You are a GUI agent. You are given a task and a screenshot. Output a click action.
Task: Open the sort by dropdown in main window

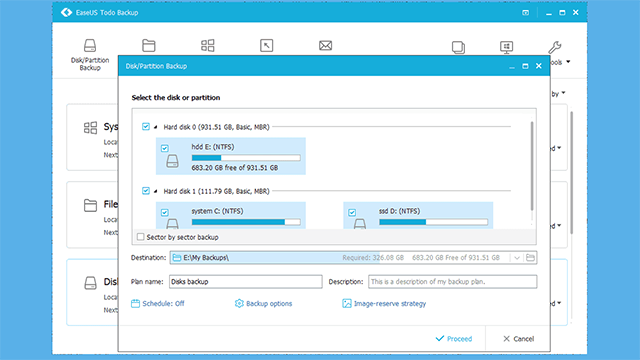click(563, 93)
